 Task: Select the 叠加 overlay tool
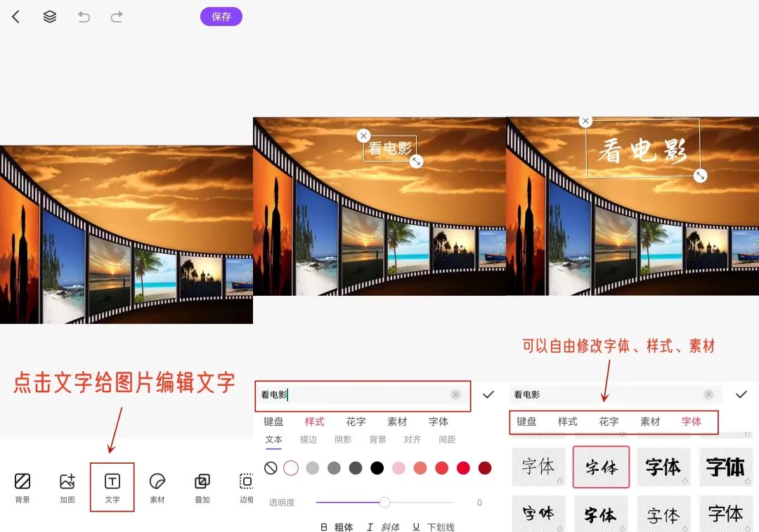click(x=202, y=486)
